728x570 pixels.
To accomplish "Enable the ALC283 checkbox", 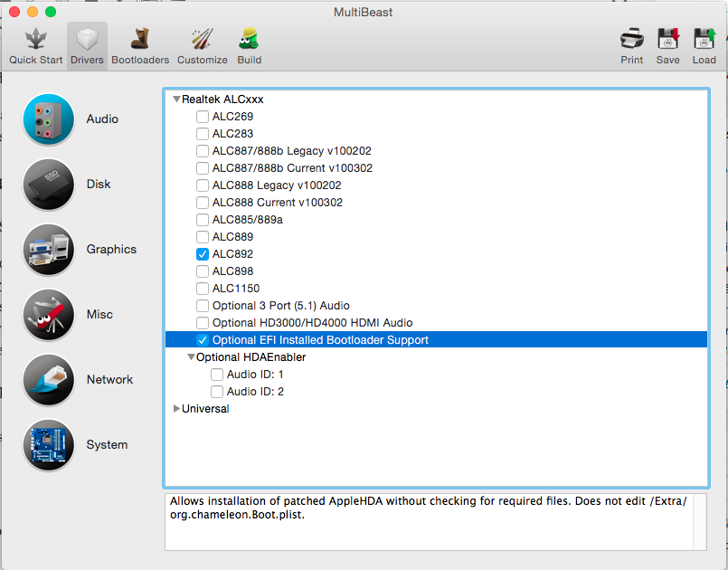I will [x=203, y=134].
